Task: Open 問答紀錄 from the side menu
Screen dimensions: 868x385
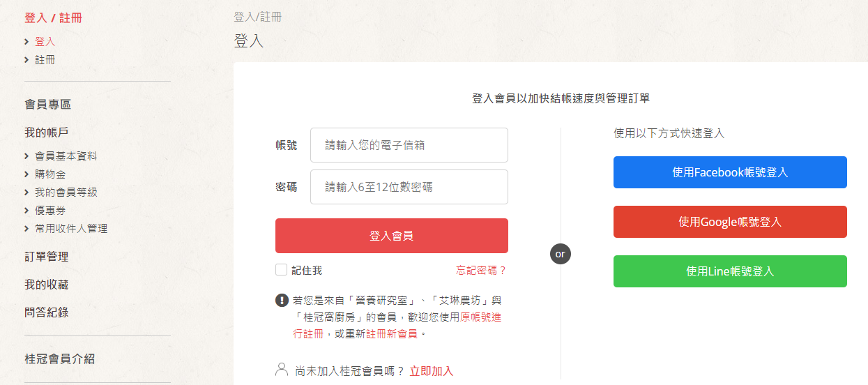Action: [47, 312]
